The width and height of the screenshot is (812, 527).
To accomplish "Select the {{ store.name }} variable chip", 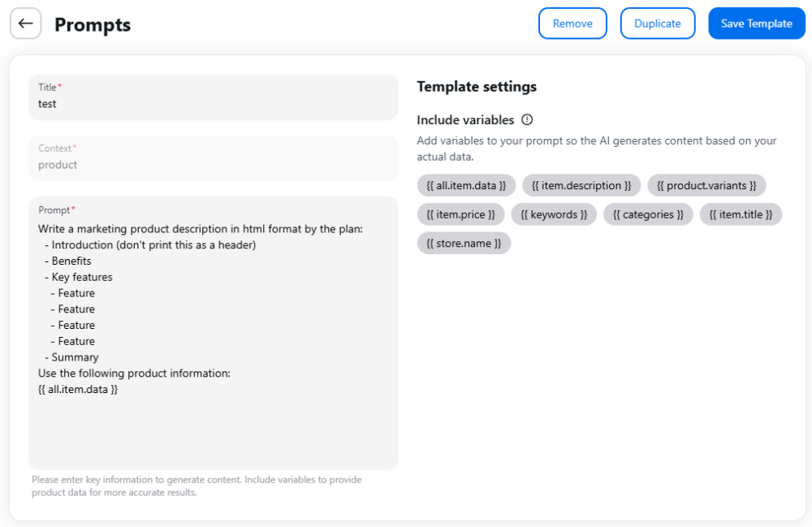I will click(x=464, y=244).
